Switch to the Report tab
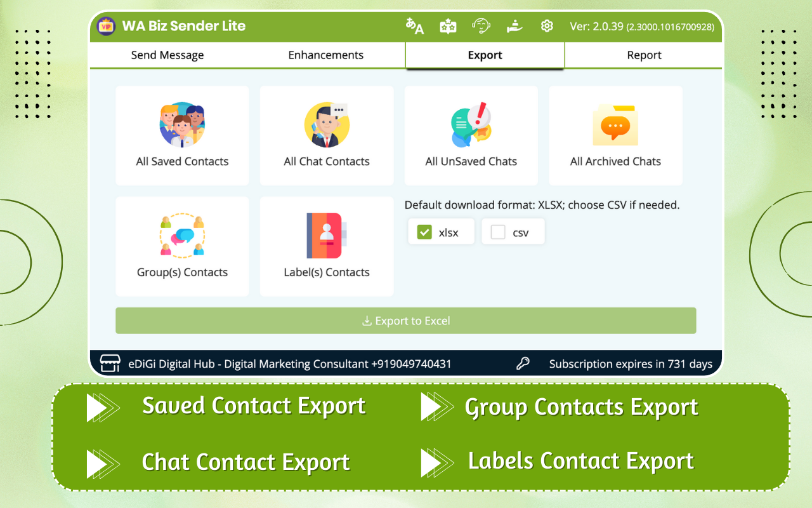 point(644,55)
